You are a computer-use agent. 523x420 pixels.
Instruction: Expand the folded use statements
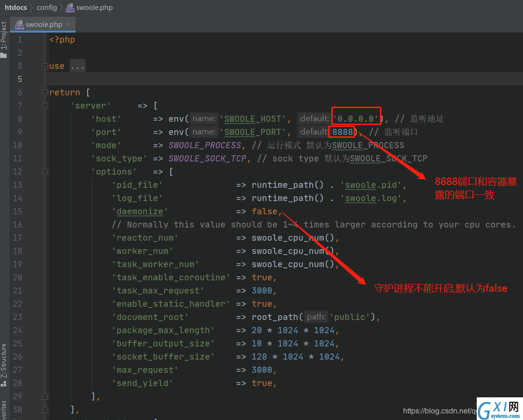(x=45, y=66)
